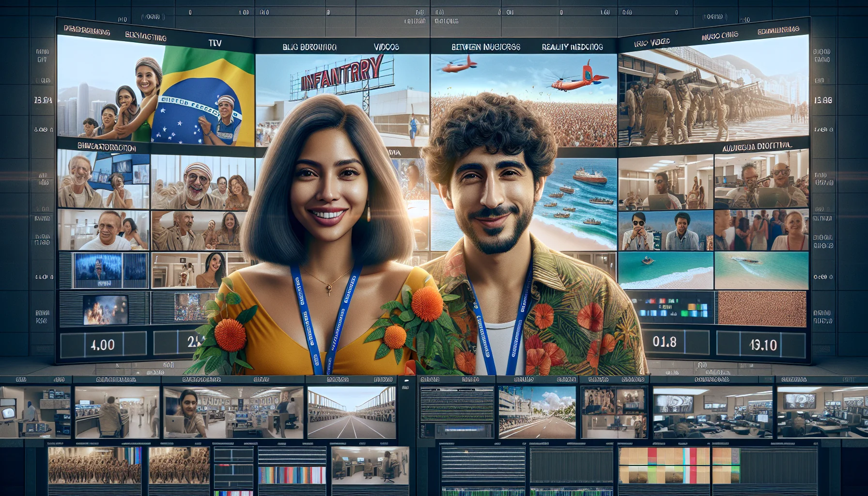Open the helicopters over crowd feed
Screen dimensions: 868x496
(x=524, y=100)
